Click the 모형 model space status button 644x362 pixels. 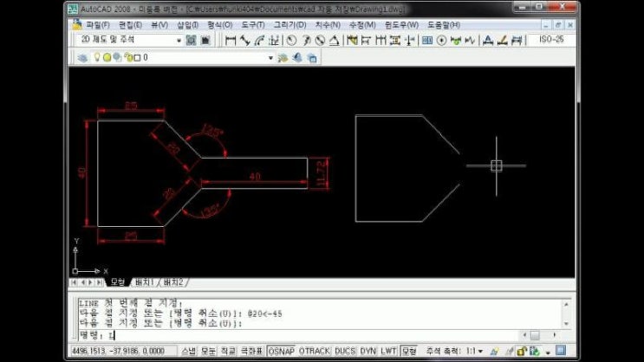[x=408, y=351]
